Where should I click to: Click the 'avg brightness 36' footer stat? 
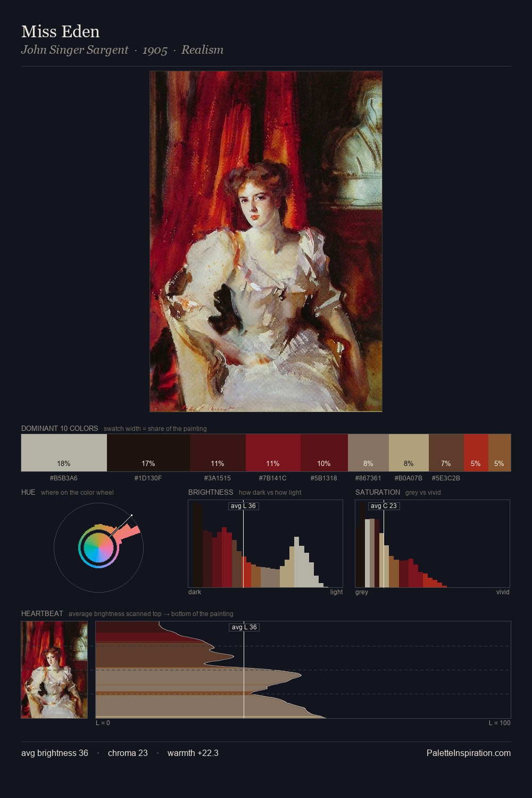[55, 753]
